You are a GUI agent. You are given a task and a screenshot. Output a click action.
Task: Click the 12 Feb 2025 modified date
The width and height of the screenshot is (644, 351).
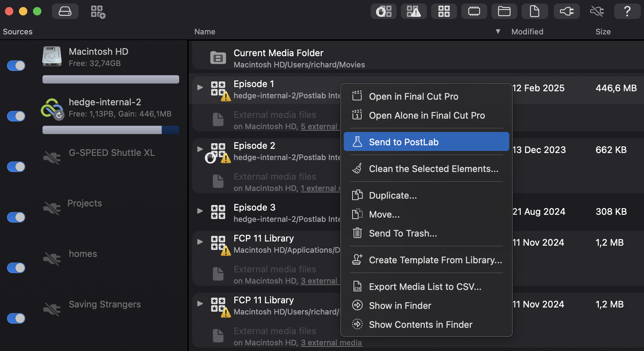point(538,88)
